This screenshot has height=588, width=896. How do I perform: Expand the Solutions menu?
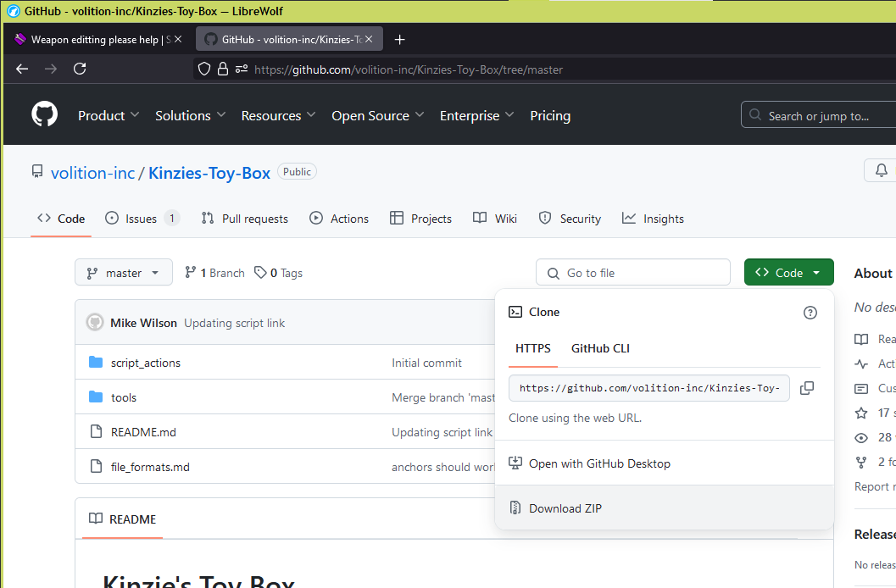[x=190, y=115]
